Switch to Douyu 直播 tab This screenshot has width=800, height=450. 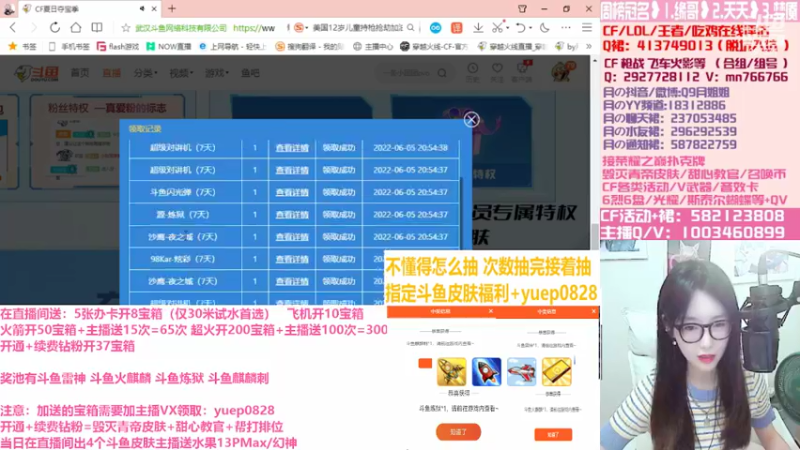[111, 73]
